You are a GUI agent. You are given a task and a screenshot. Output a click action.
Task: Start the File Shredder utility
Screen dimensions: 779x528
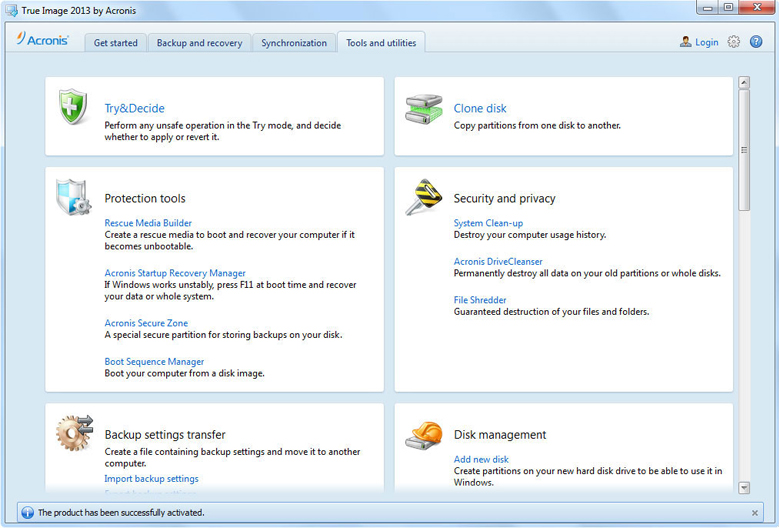(480, 300)
